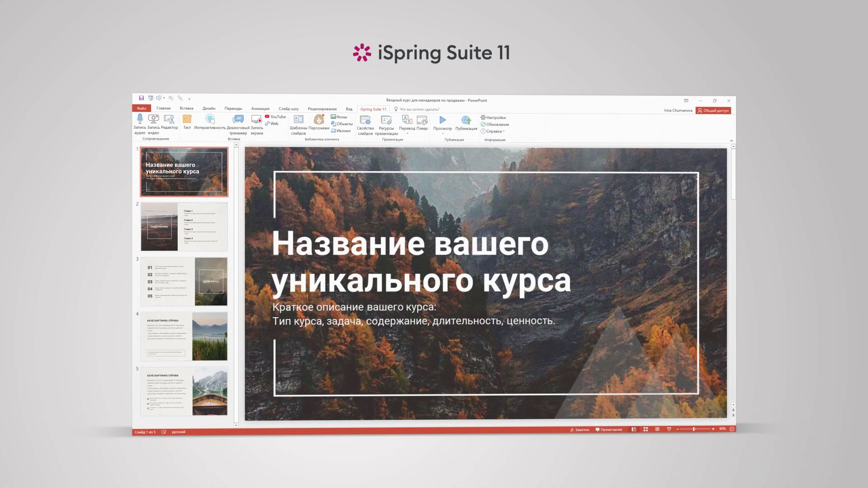
Task: Click the zoom out minus button
Action: point(678,429)
